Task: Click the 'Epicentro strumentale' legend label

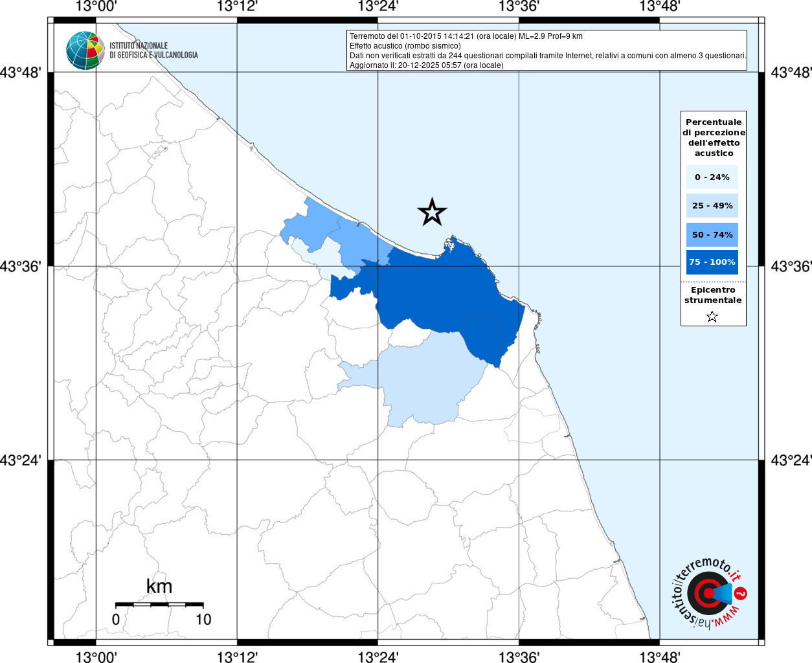Action: pos(713,295)
